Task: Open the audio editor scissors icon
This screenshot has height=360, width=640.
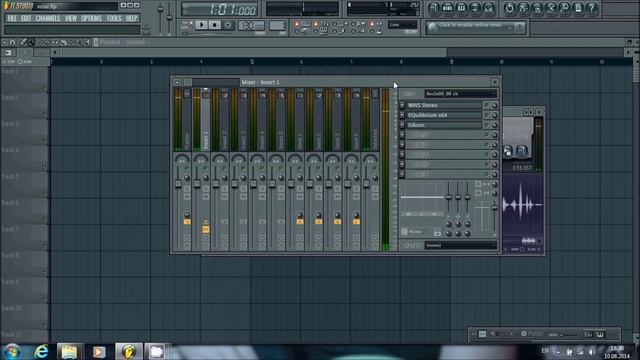Action: 551,8
